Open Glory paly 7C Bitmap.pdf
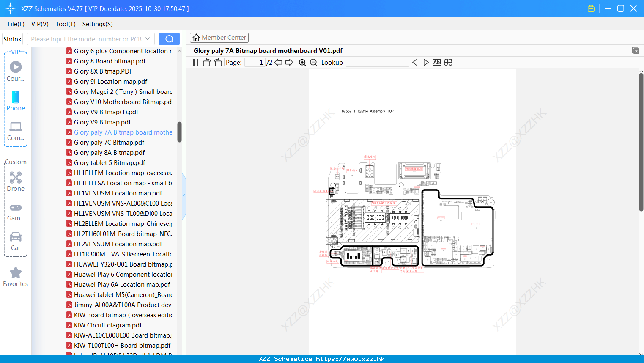 (109, 142)
